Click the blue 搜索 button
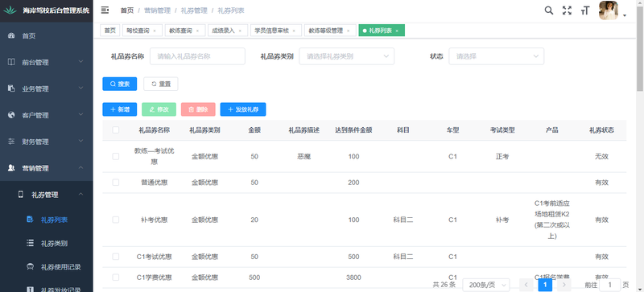This screenshot has height=292, width=644. (x=119, y=84)
